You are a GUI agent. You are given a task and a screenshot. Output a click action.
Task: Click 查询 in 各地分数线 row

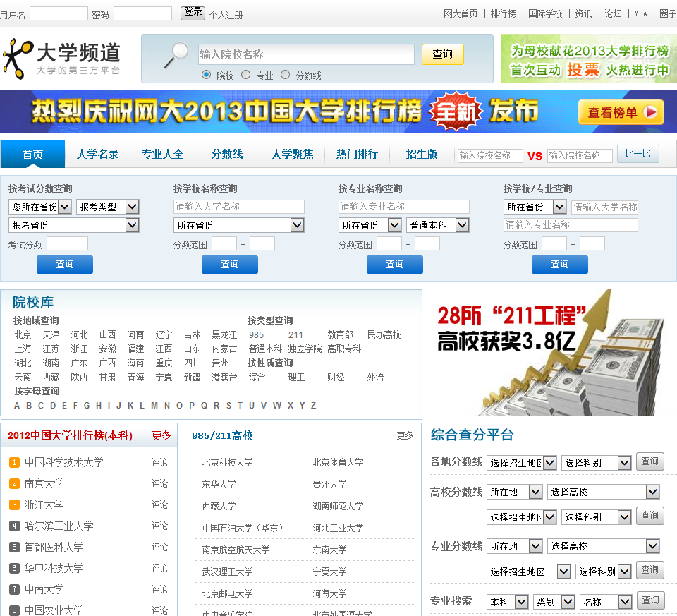[649, 461]
